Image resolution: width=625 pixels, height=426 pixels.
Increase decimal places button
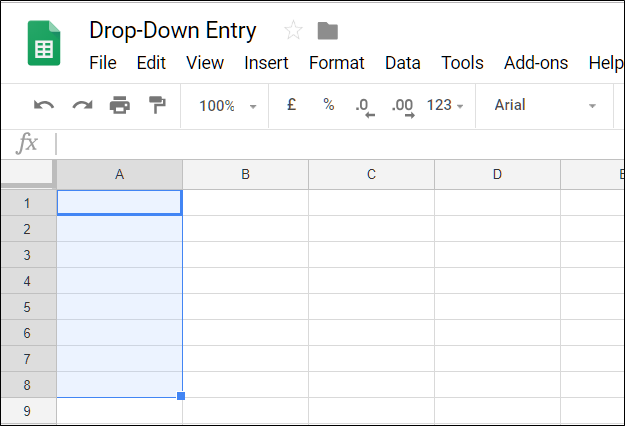(x=402, y=106)
